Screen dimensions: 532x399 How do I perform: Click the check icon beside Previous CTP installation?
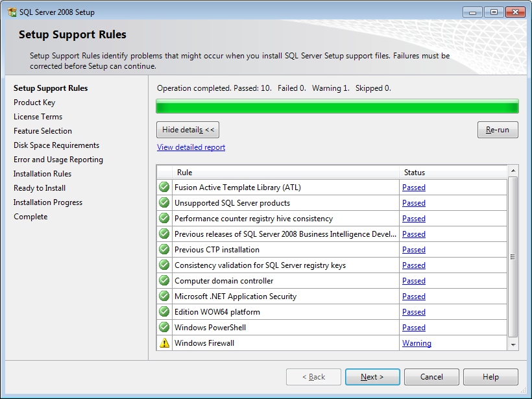164,249
